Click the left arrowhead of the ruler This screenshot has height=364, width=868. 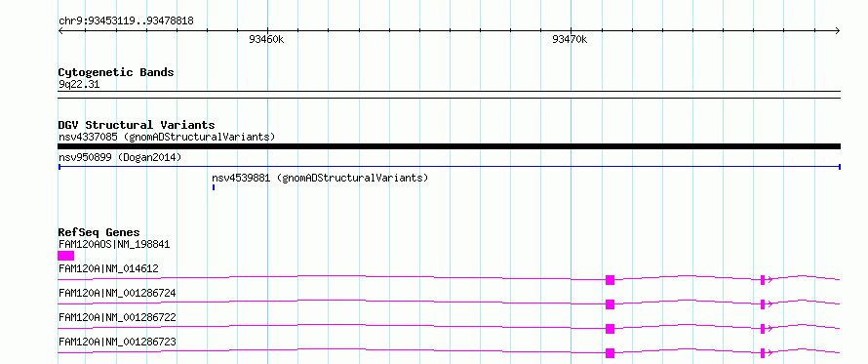click(x=60, y=30)
